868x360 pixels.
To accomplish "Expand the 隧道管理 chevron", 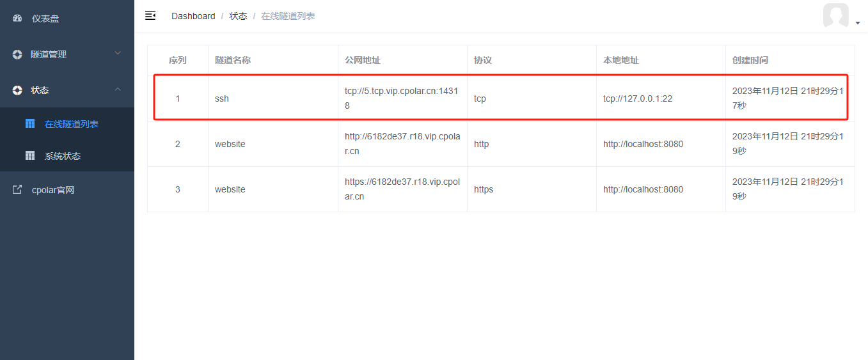I will tap(118, 54).
